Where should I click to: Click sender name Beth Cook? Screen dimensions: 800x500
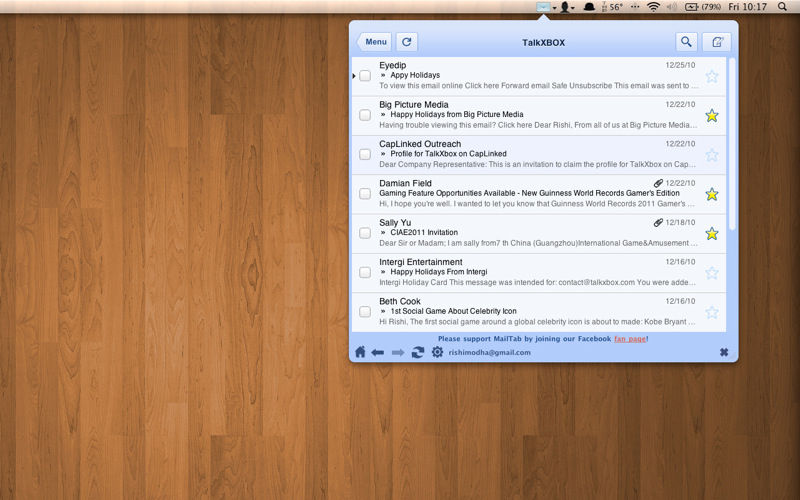(399, 301)
